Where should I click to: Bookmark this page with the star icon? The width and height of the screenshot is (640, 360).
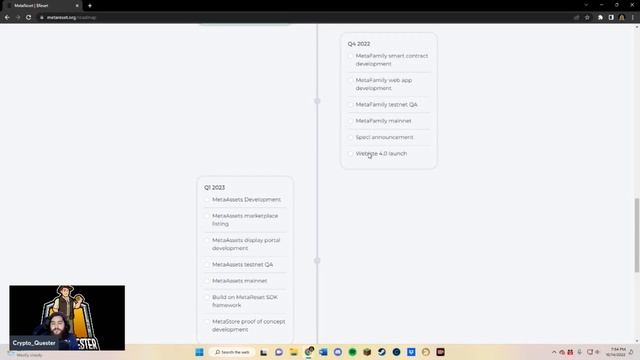pyautogui.click(x=587, y=18)
